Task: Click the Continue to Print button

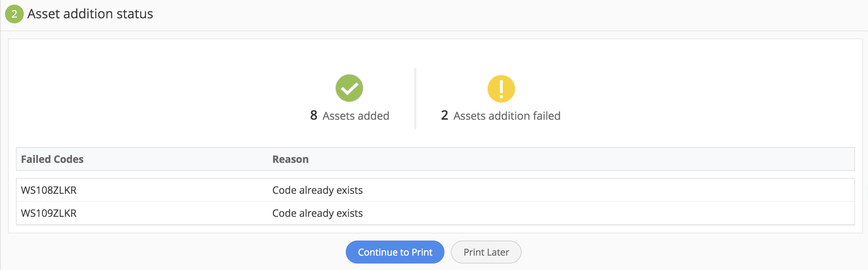Action: point(395,252)
